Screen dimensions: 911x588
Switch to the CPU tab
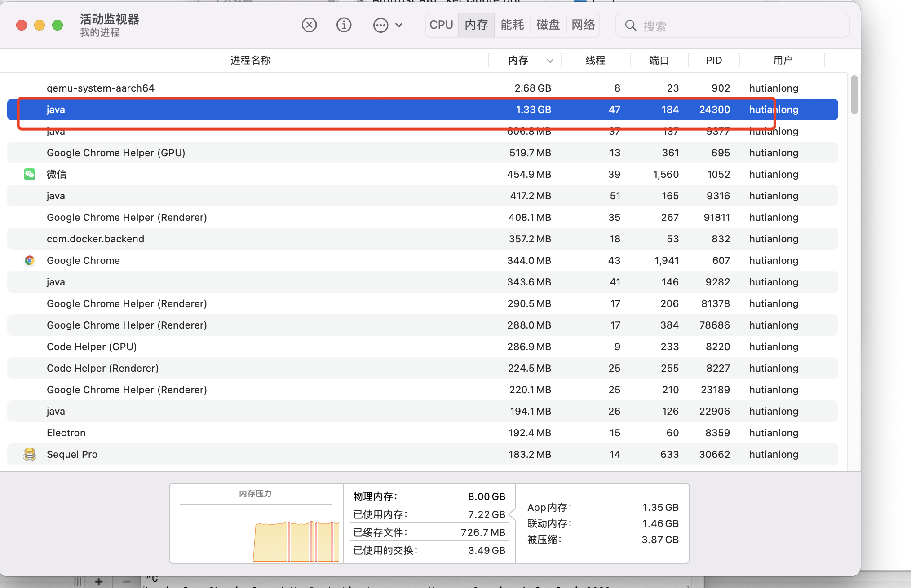pos(441,25)
